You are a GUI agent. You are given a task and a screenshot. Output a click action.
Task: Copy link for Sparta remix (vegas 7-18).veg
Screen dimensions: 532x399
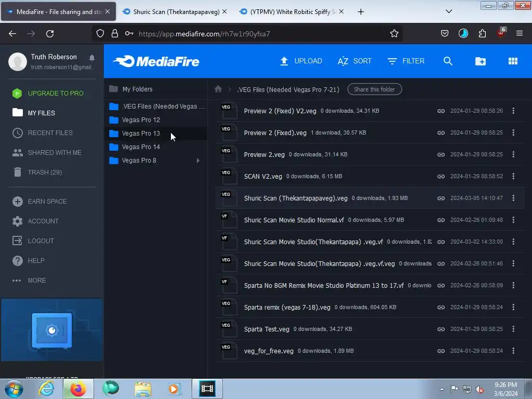click(x=441, y=308)
